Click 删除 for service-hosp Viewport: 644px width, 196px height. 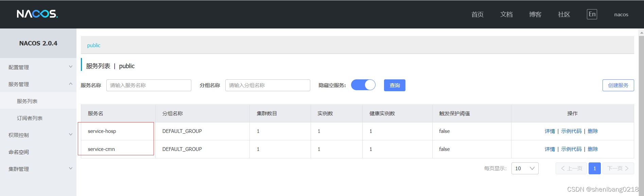593,131
